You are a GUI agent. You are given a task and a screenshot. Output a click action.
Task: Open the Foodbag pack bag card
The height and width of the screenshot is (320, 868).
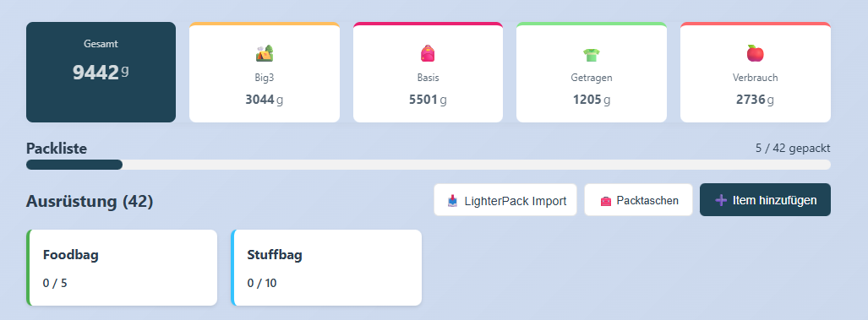tap(122, 268)
